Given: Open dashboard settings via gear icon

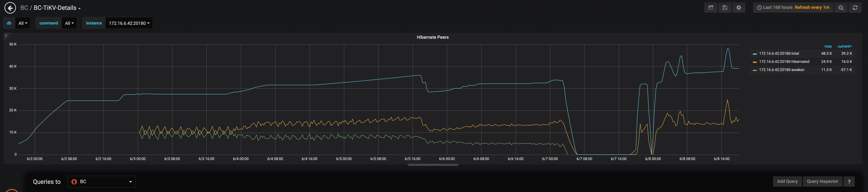Looking at the screenshot, I should click(739, 7).
